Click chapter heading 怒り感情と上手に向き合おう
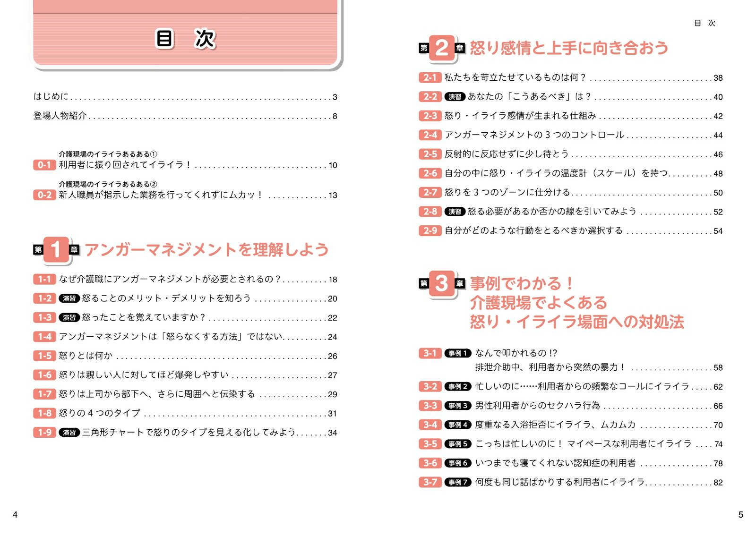The width and height of the screenshot is (756, 536). click(569, 48)
